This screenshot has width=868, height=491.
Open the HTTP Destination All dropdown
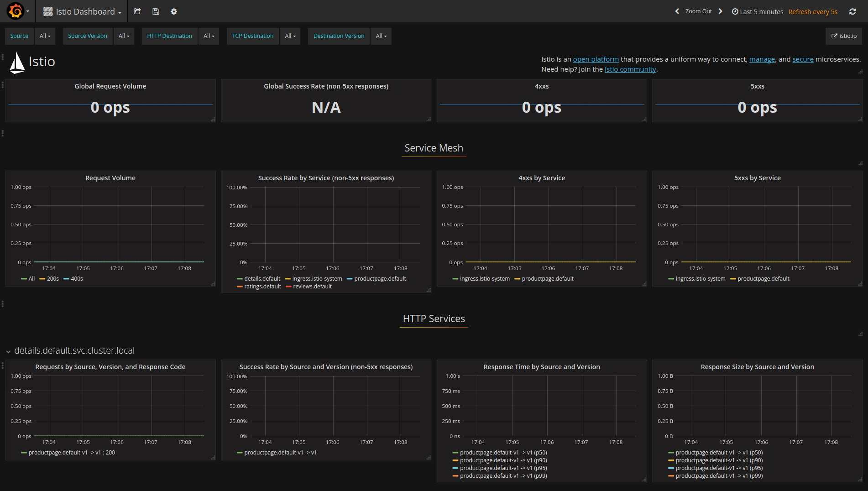tap(209, 36)
